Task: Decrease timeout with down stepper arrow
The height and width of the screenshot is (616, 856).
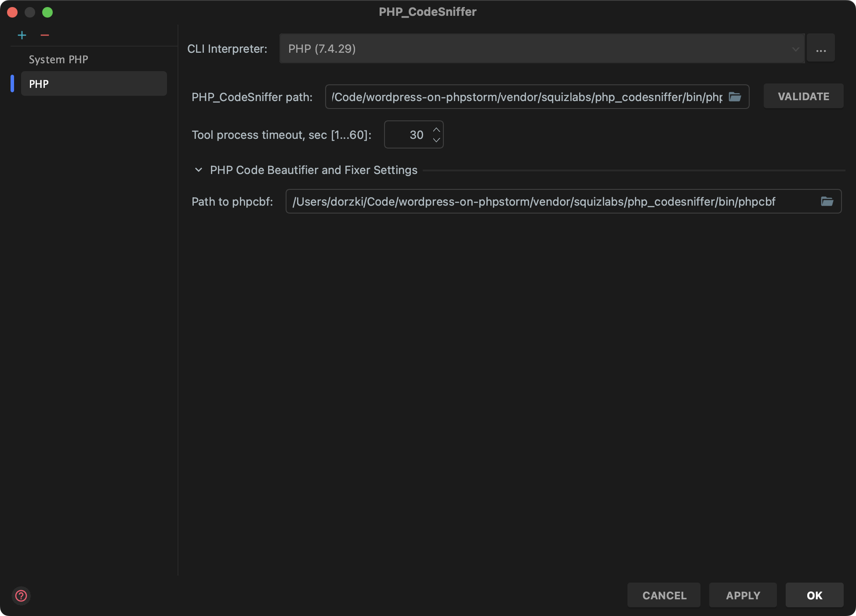Action: click(436, 140)
